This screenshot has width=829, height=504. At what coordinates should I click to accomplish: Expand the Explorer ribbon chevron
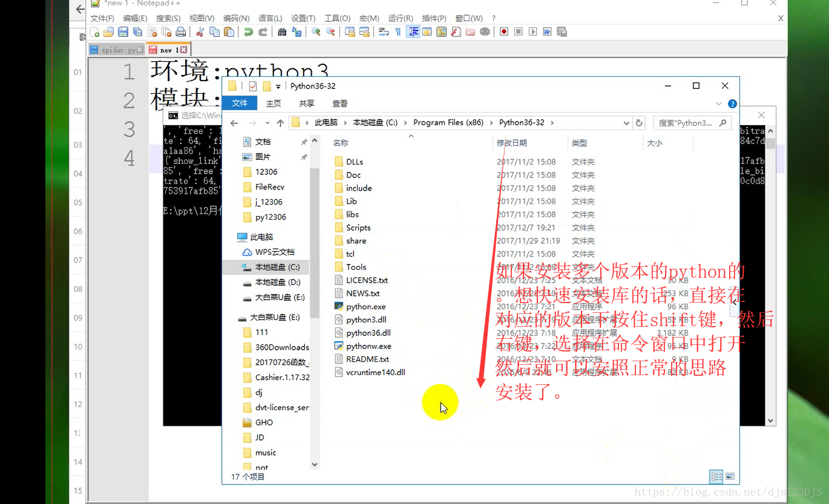(719, 104)
